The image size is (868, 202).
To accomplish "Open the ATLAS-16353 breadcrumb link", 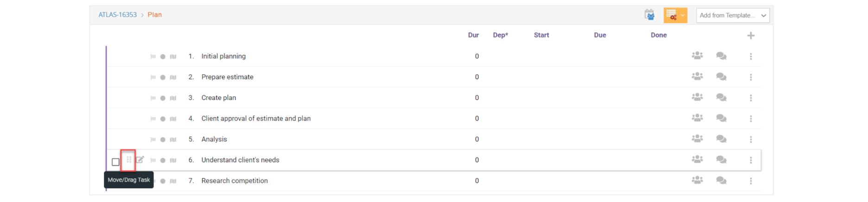I will click(117, 15).
